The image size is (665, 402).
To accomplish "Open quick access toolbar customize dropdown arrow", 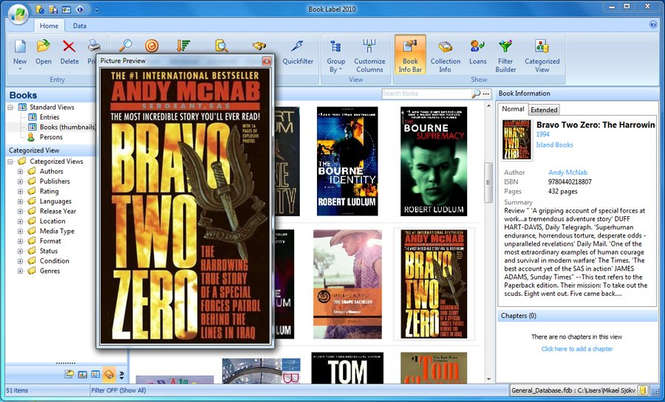I will [x=96, y=9].
